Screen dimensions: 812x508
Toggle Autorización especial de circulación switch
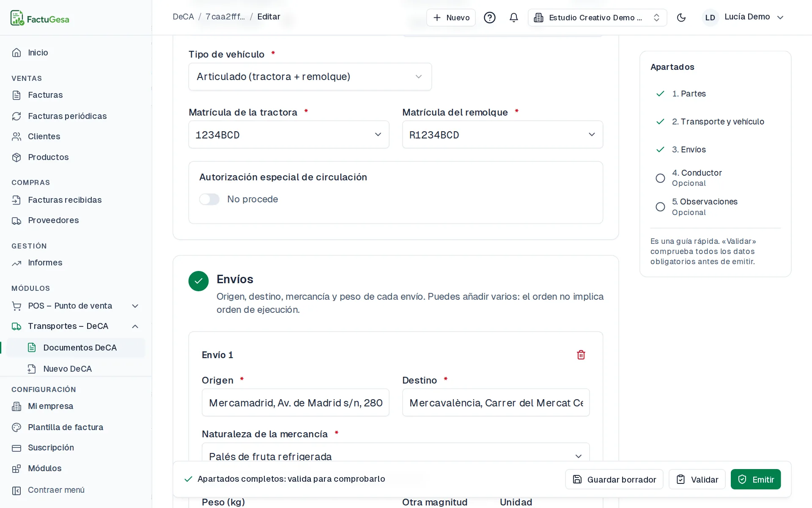[x=209, y=199]
